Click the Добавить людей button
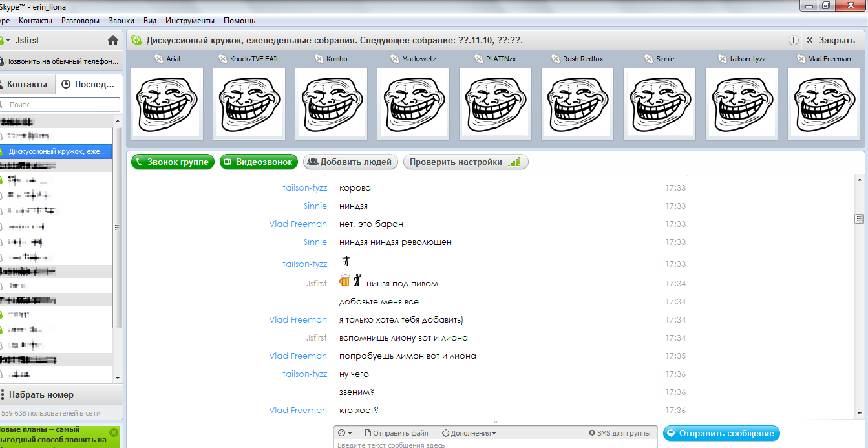 tap(350, 162)
